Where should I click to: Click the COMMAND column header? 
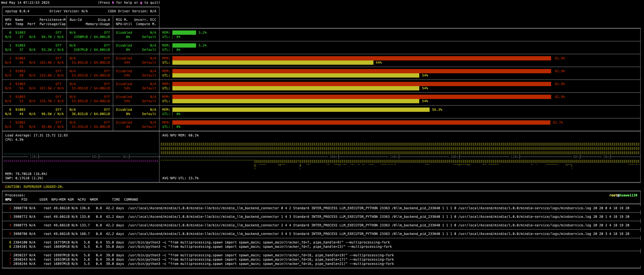(x=131, y=199)
